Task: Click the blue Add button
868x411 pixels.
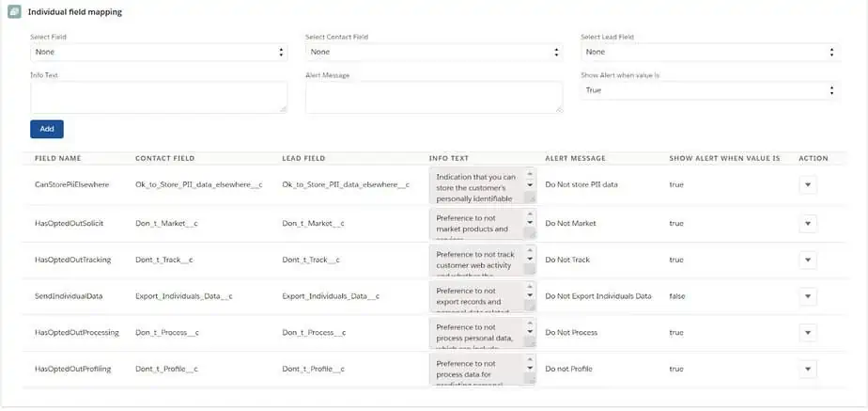Action: [x=47, y=129]
